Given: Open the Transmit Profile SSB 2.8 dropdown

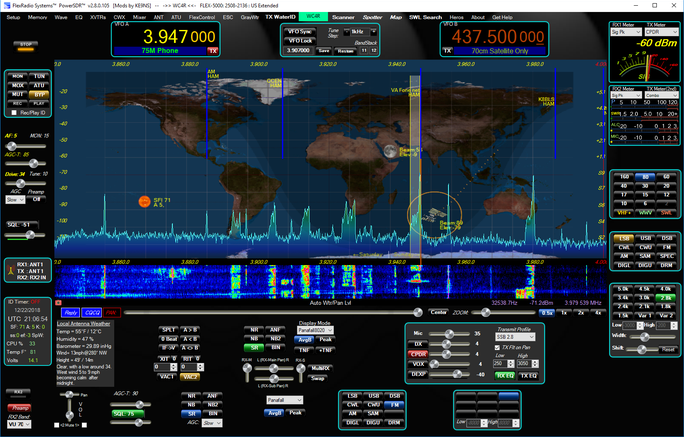Looking at the screenshot, I should coord(515,337).
